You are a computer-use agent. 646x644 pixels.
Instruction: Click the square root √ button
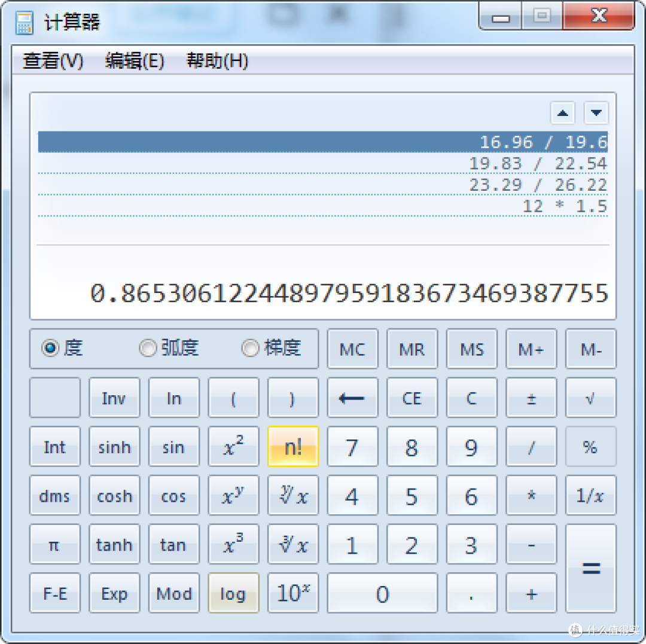pyautogui.click(x=591, y=398)
